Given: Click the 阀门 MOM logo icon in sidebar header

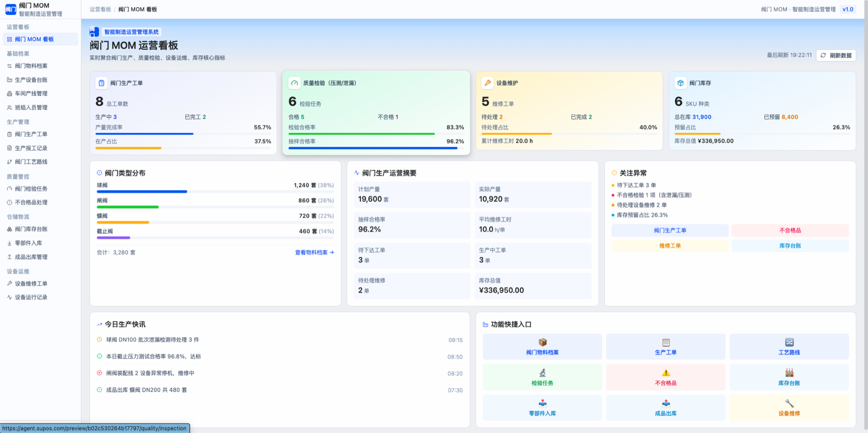Looking at the screenshot, I should coord(10,9).
